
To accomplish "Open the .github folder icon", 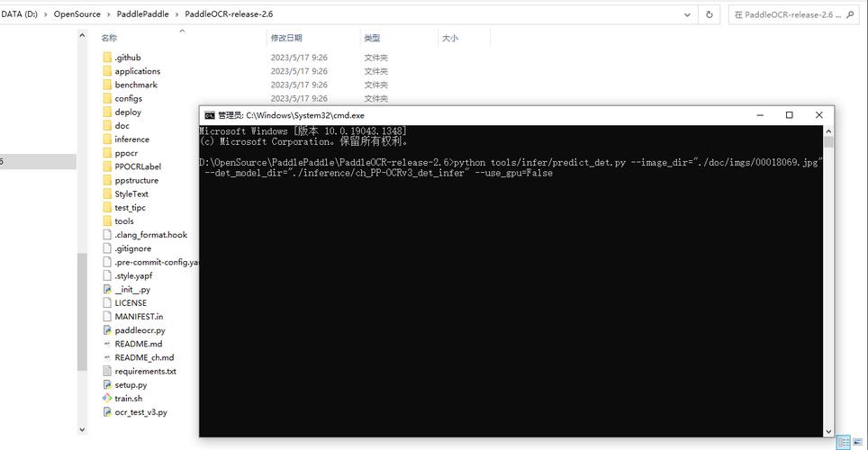I will click(x=107, y=58).
